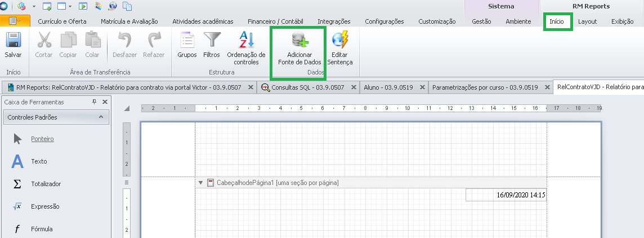This screenshot has height=238, width=644.
Task: Click the Cortar scissors icon
Action: (43, 41)
